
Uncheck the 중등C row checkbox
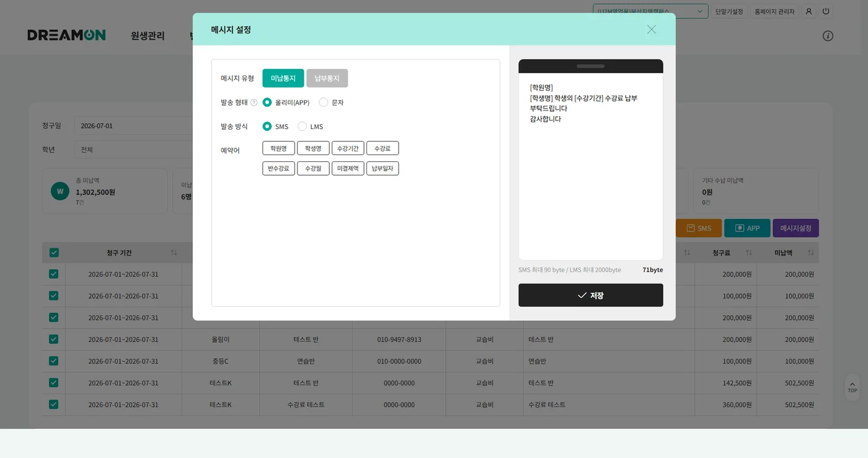54,361
